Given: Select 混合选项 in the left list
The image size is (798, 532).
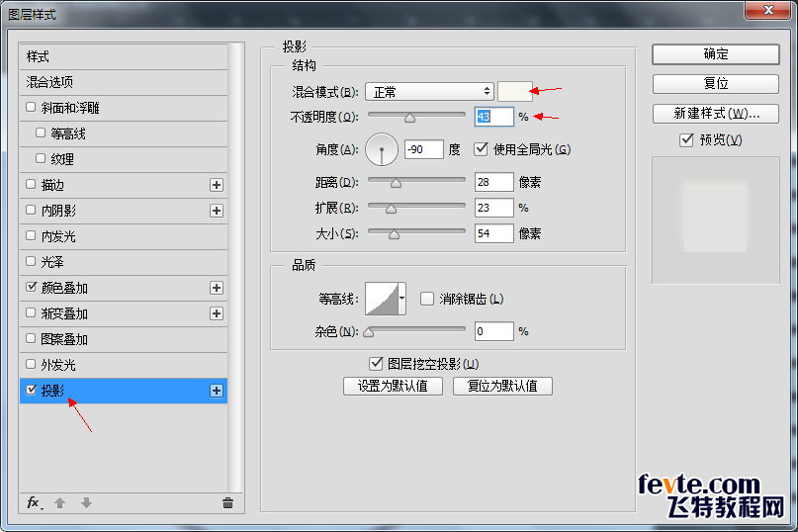Looking at the screenshot, I should (124, 82).
